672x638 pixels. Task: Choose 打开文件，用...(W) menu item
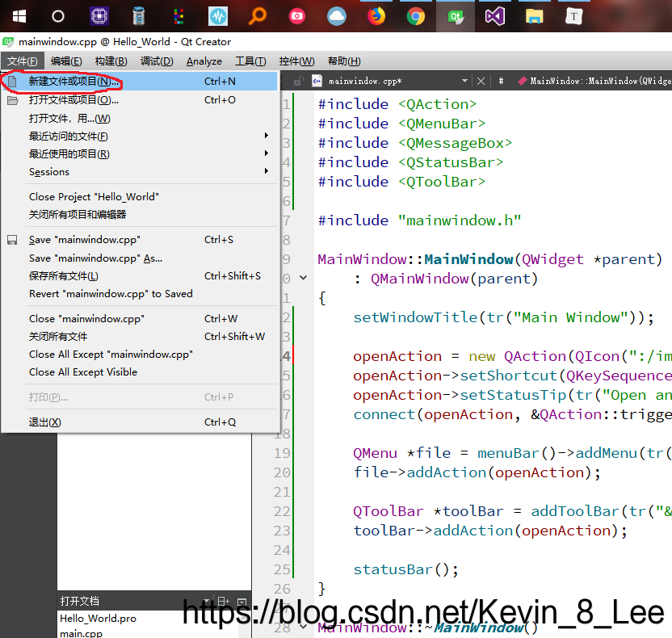(x=140, y=118)
